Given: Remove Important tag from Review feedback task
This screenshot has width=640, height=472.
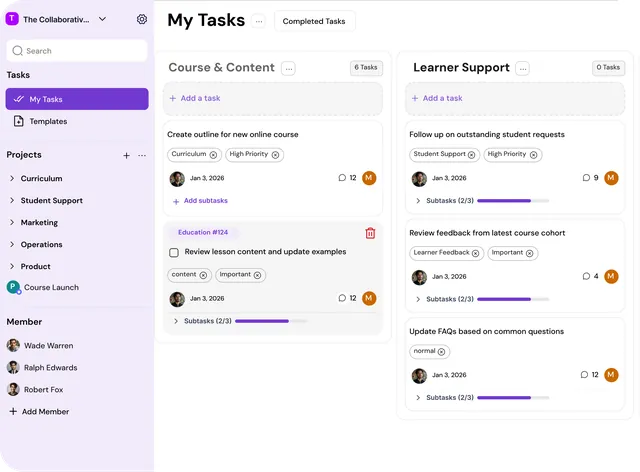Looking at the screenshot, I should click(529, 253).
